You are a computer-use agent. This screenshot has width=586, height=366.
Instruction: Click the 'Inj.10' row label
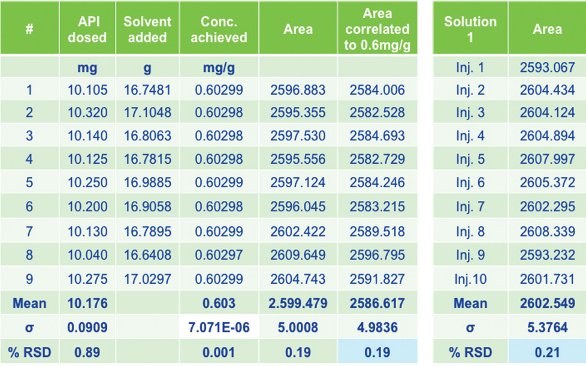(x=470, y=279)
